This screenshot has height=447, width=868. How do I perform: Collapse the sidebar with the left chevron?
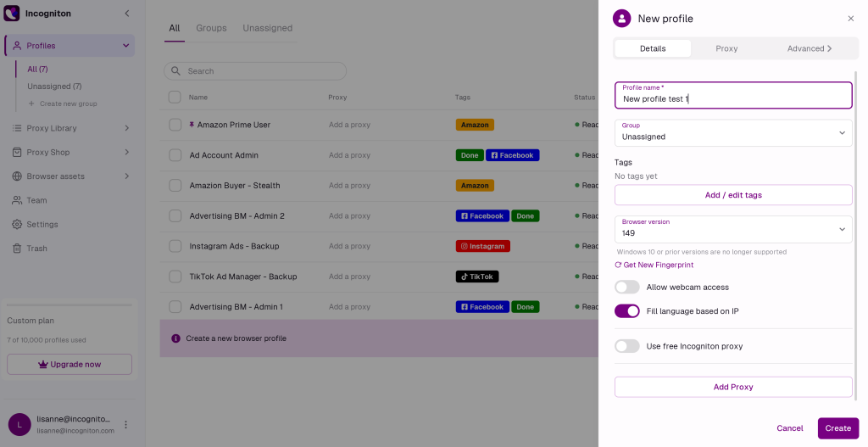[x=127, y=14]
